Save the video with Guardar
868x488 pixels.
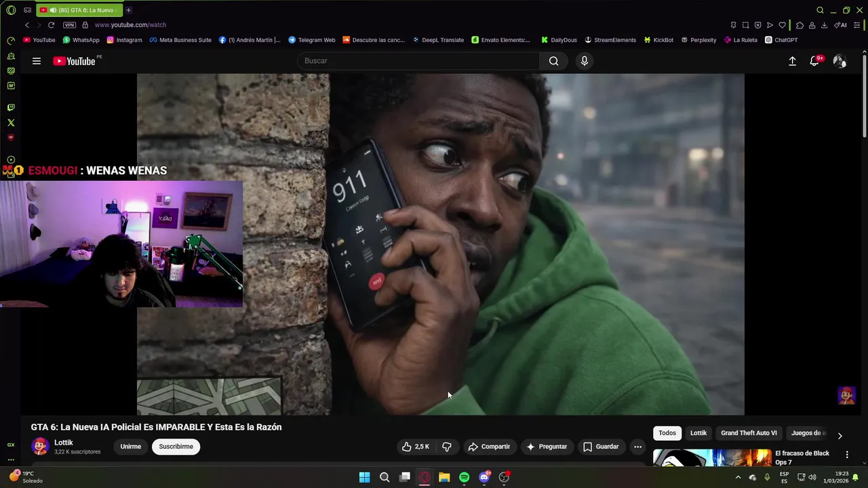601,447
